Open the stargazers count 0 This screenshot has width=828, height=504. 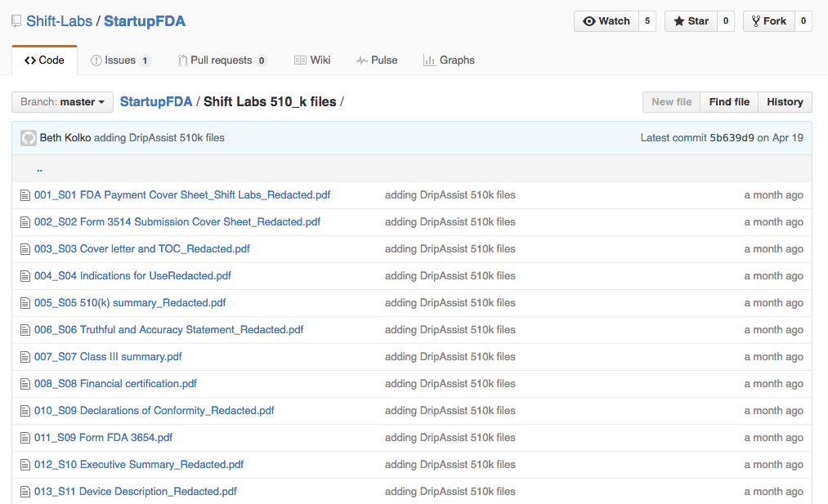(726, 21)
